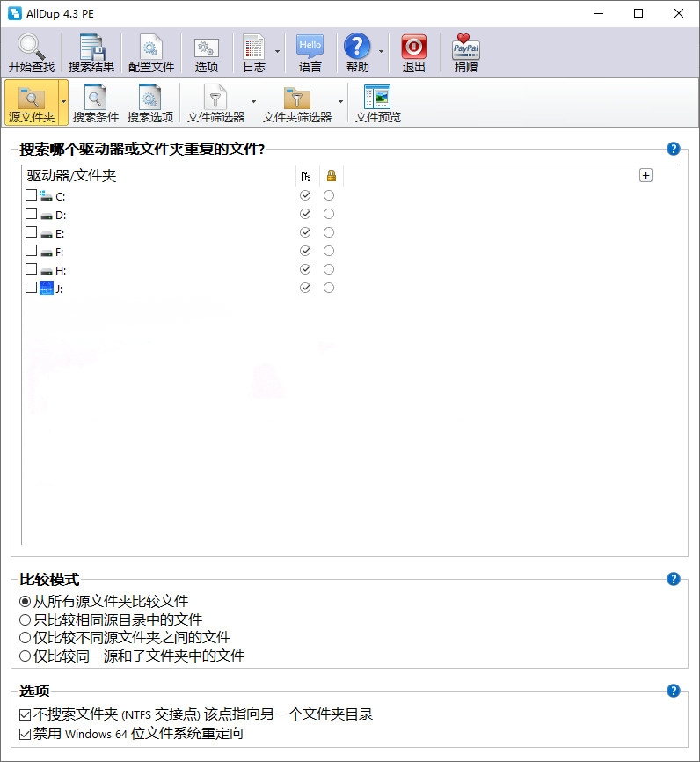700x762 pixels.
Task: Open the 文件筛选器 file filter tab
Action: point(215,104)
